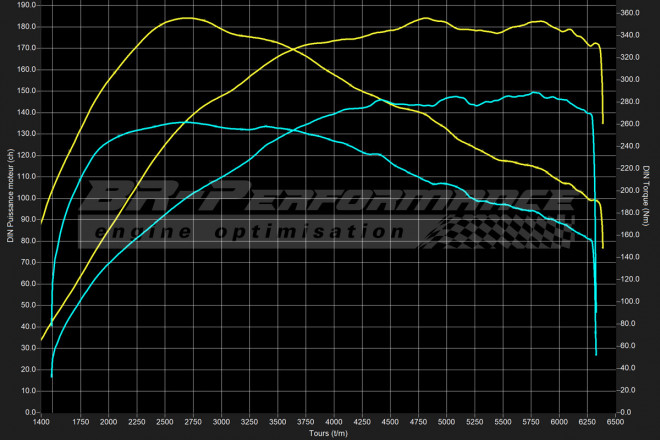Select the 5000 rpm axis tick label
The image size is (660, 440).
coord(446,423)
